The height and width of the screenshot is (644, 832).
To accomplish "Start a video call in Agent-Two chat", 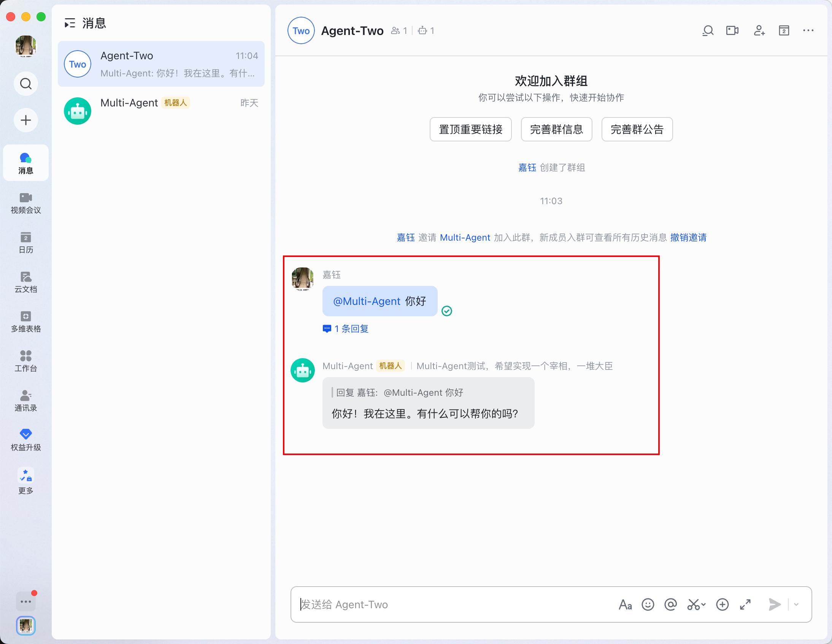I will click(732, 30).
